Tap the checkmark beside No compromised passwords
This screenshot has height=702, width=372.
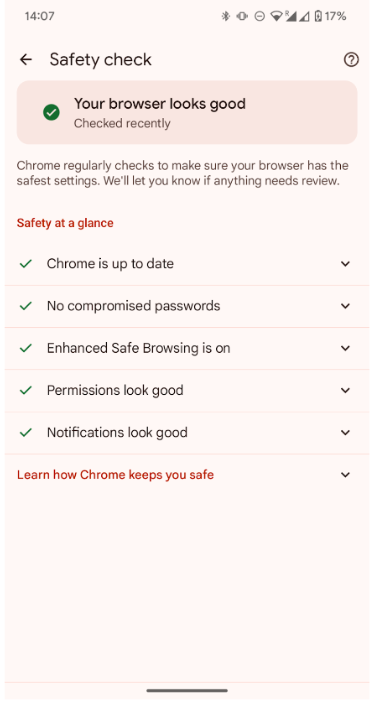26,306
